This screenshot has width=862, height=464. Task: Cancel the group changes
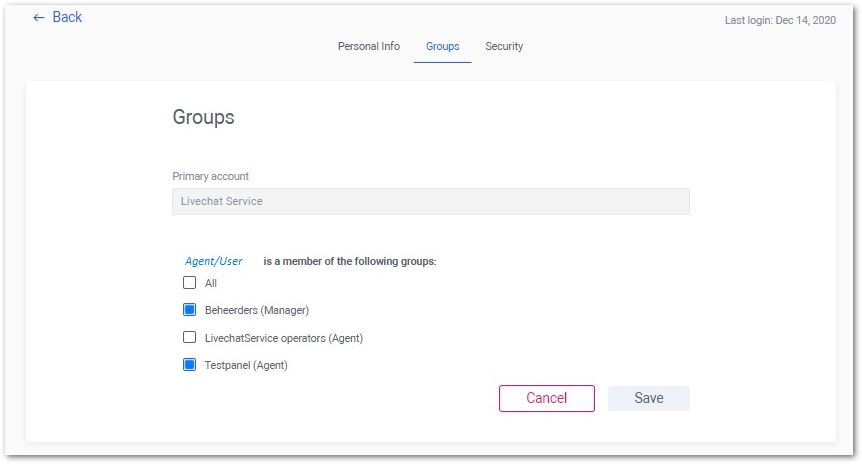pos(546,398)
